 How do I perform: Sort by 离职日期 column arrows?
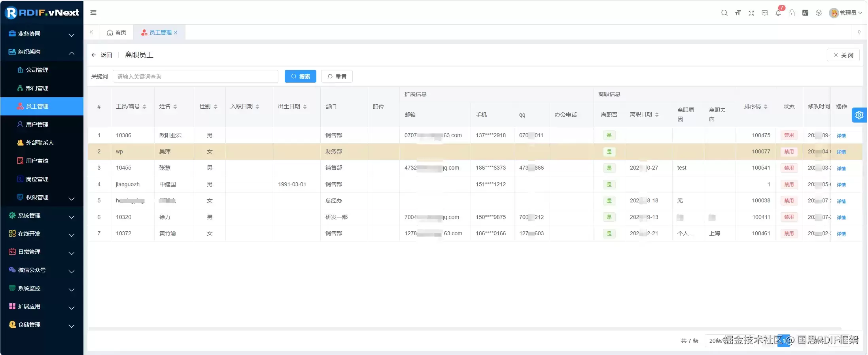(x=657, y=115)
